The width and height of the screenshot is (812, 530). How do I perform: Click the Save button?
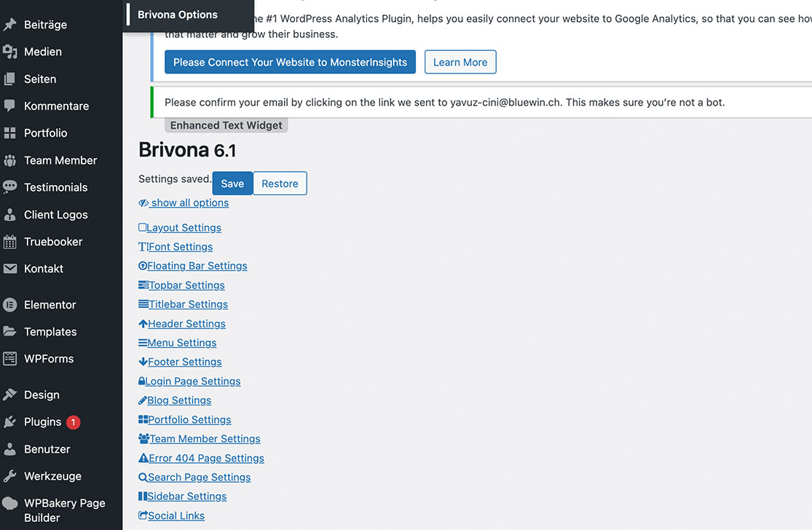(232, 183)
